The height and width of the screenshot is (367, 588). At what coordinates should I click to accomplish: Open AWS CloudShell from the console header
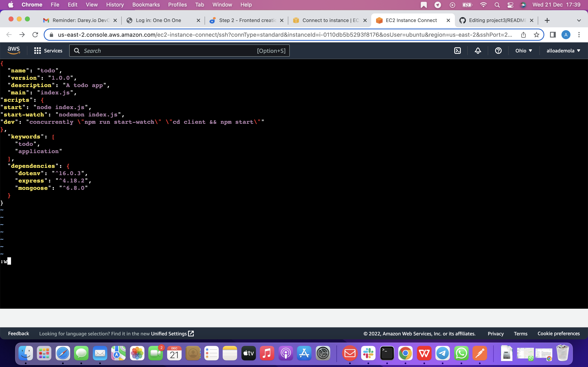(458, 51)
